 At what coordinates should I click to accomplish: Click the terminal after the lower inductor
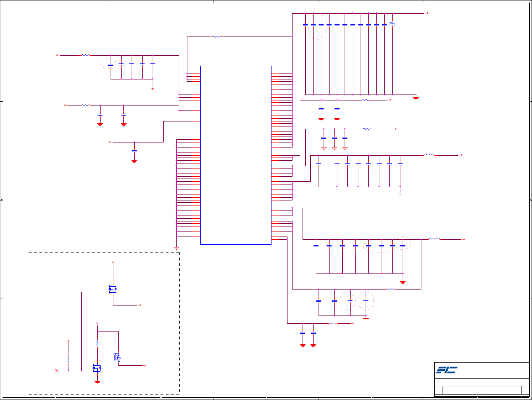point(464,239)
